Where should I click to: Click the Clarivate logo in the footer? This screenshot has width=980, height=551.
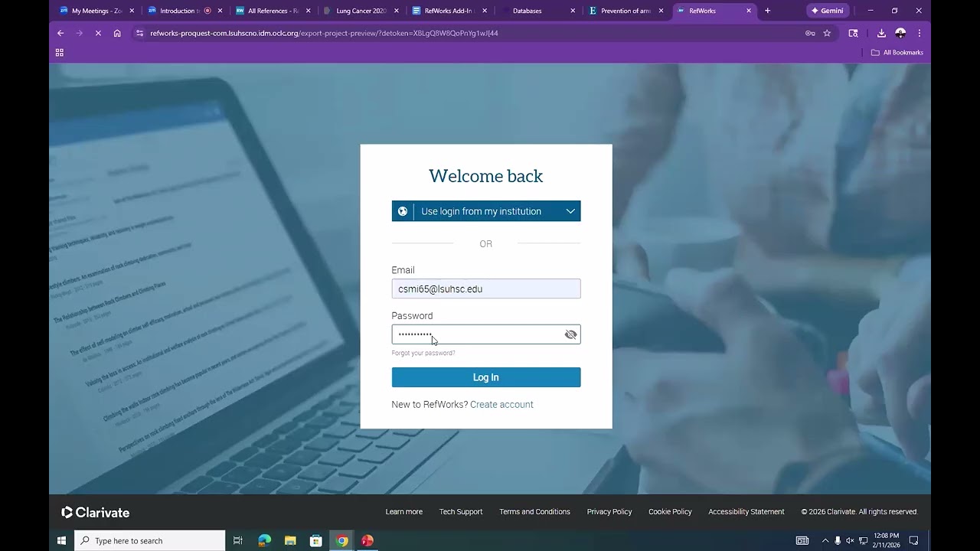coord(96,512)
